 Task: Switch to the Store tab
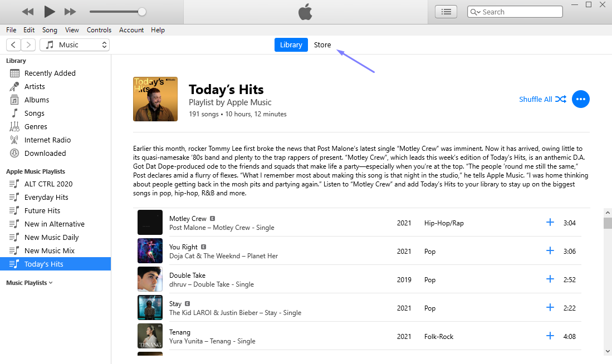click(x=322, y=45)
